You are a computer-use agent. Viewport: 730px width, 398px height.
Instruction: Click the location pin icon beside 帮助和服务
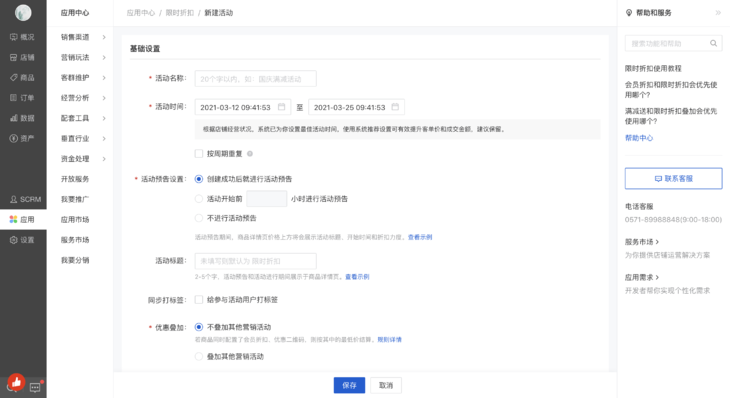pos(629,13)
